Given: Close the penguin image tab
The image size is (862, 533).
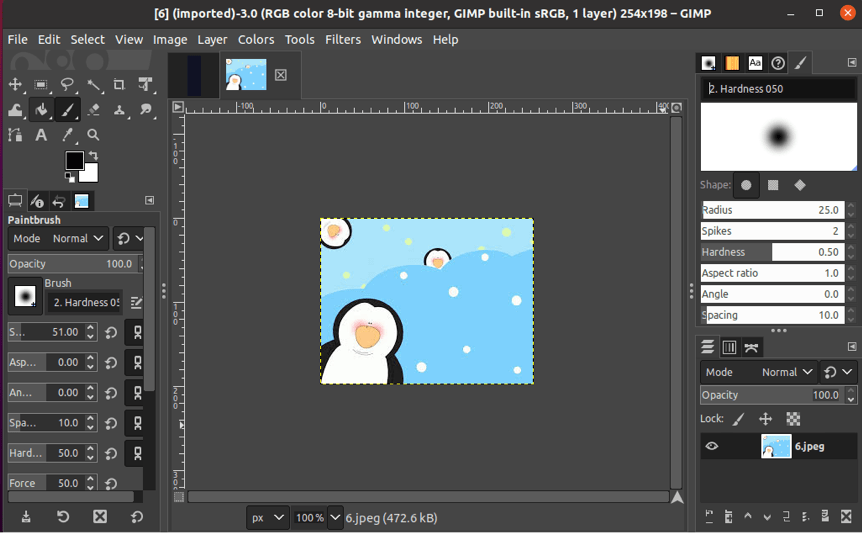Looking at the screenshot, I should coord(280,75).
